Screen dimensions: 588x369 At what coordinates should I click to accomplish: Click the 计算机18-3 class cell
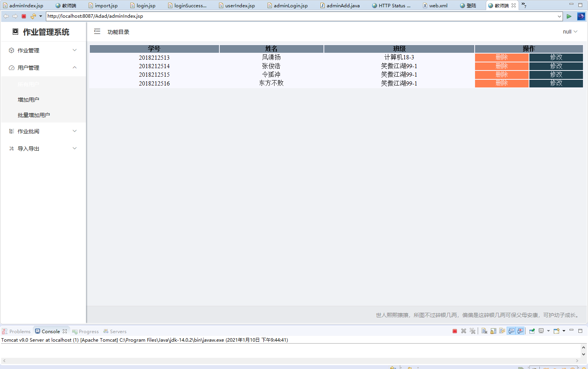[x=399, y=57]
